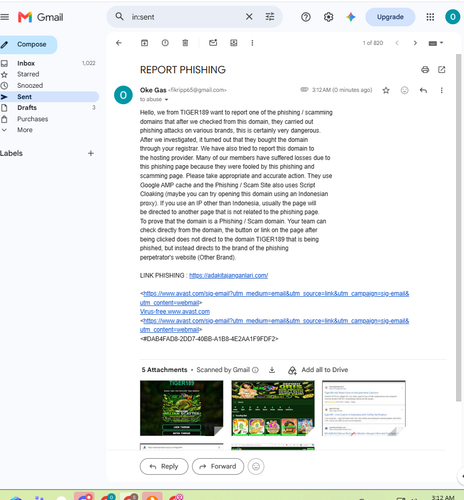464x500 pixels.
Task: Click the sender name Oke Gas
Action: tap(153, 90)
